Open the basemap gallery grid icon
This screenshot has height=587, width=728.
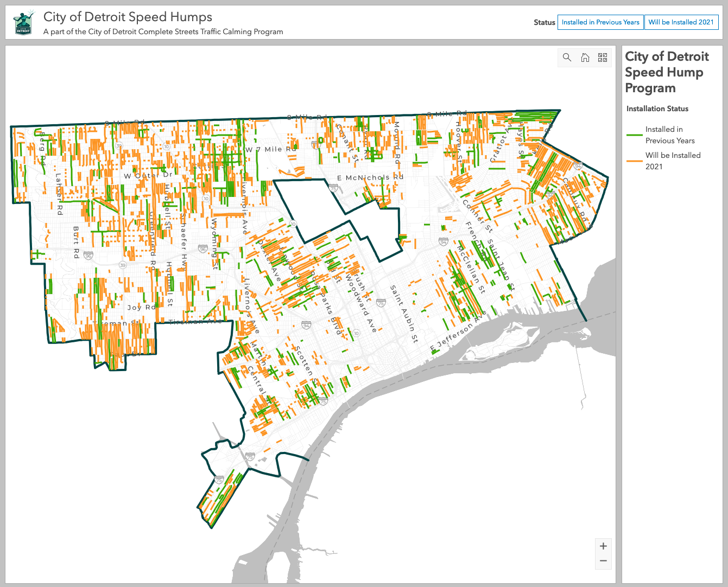[603, 58]
